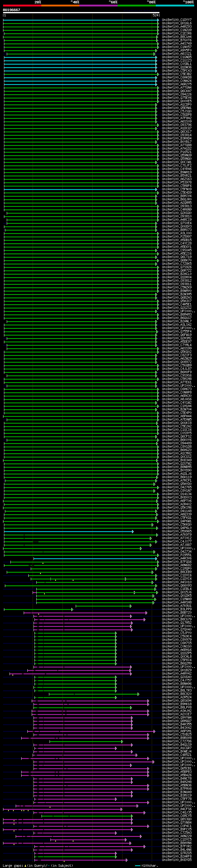Click the 524 end-position label
197x868 pixels.
click(155, 15)
